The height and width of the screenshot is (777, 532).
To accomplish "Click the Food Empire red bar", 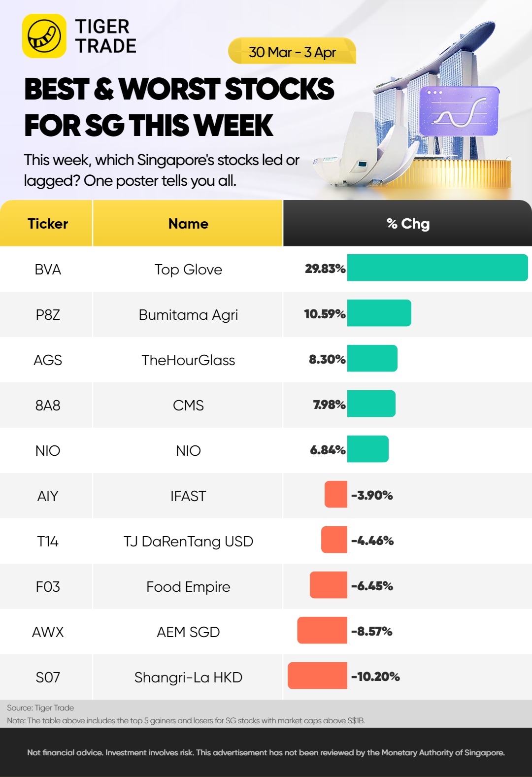I will (329, 585).
